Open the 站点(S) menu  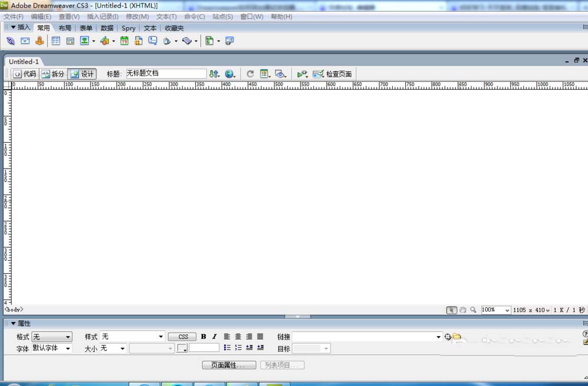pyautogui.click(x=223, y=16)
